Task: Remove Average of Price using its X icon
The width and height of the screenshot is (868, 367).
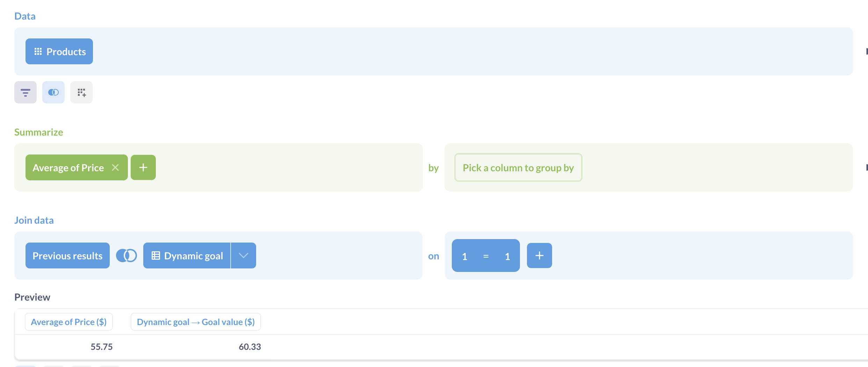Action: tap(116, 167)
